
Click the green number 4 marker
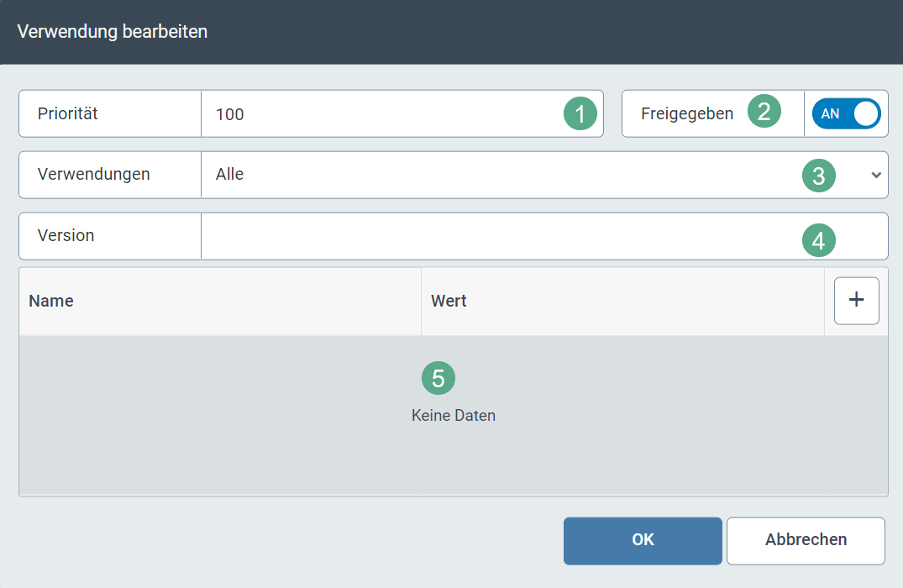[819, 241]
